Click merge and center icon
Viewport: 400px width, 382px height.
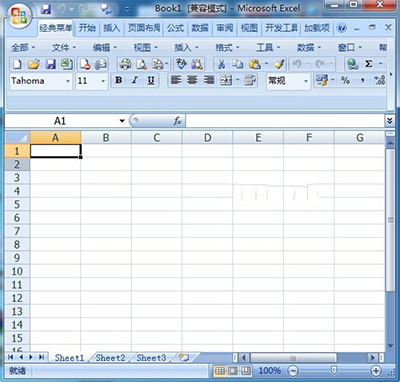226,80
